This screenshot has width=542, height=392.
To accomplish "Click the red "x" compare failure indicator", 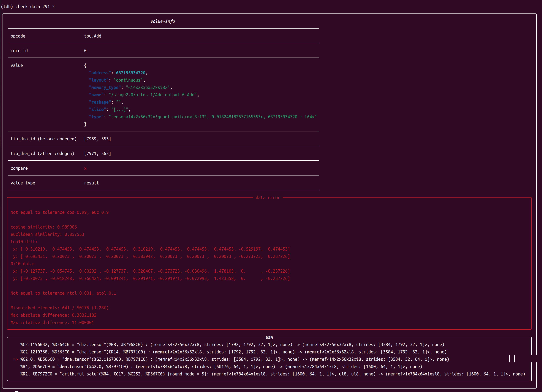I will pos(85,168).
